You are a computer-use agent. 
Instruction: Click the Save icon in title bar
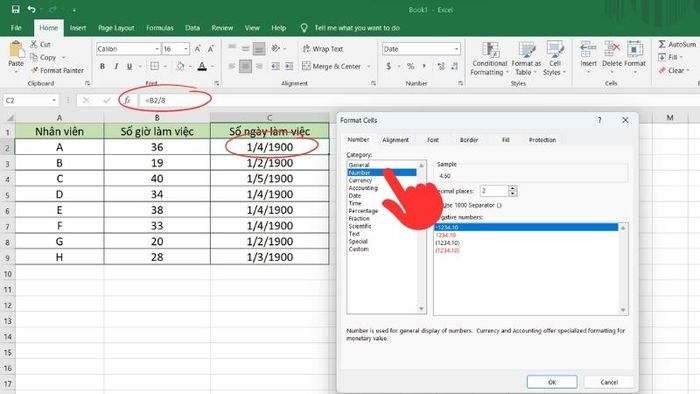[16, 9]
